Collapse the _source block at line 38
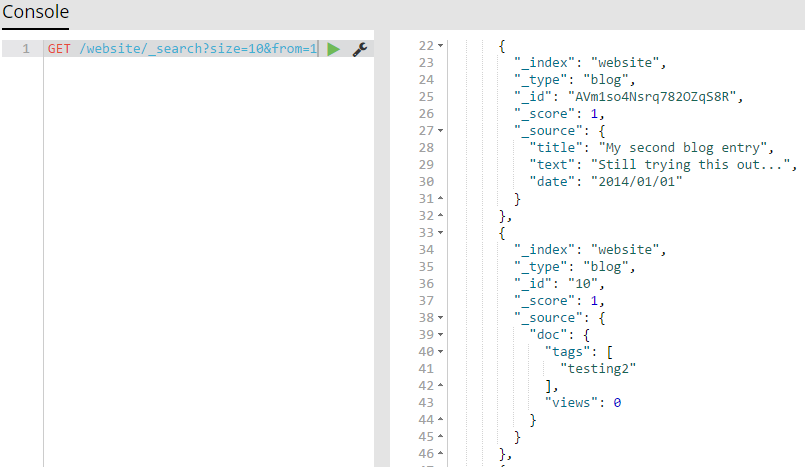The height and width of the screenshot is (467, 805). (x=440, y=317)
